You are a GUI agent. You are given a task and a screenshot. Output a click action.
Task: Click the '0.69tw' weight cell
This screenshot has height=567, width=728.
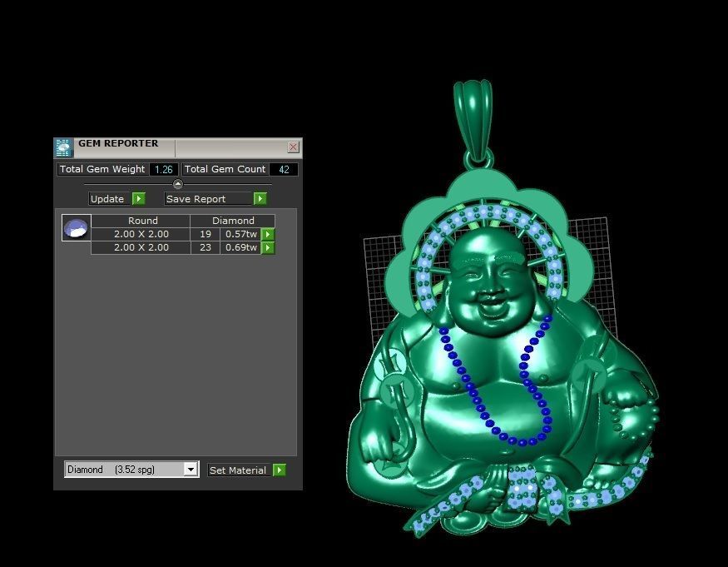pos(240,248)
